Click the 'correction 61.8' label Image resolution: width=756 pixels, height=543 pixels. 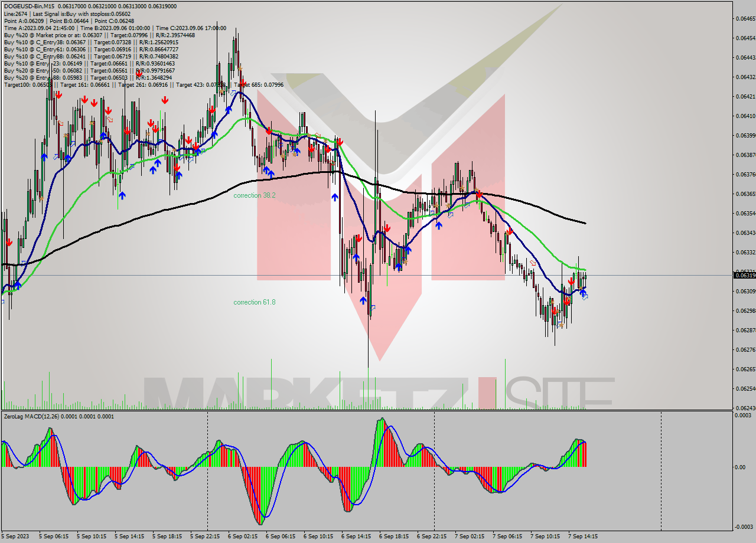(255, 302)
